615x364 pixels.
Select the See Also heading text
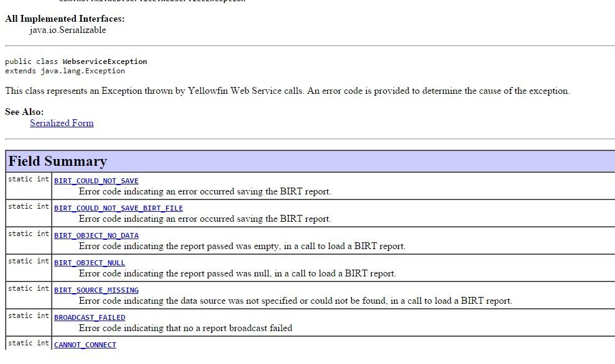(21, 112)
